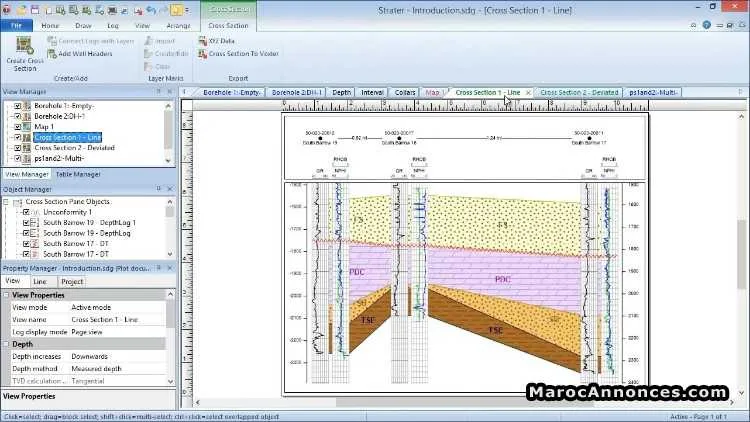The image size is (750, 422).
Task: Close the Cross Section 1 - Line tab
Action: (528, 92)
